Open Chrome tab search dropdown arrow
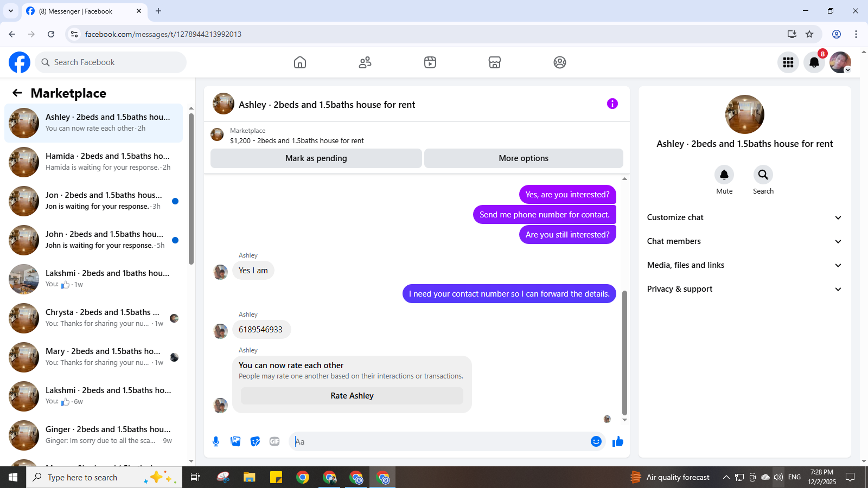 (x=11, y=11)
